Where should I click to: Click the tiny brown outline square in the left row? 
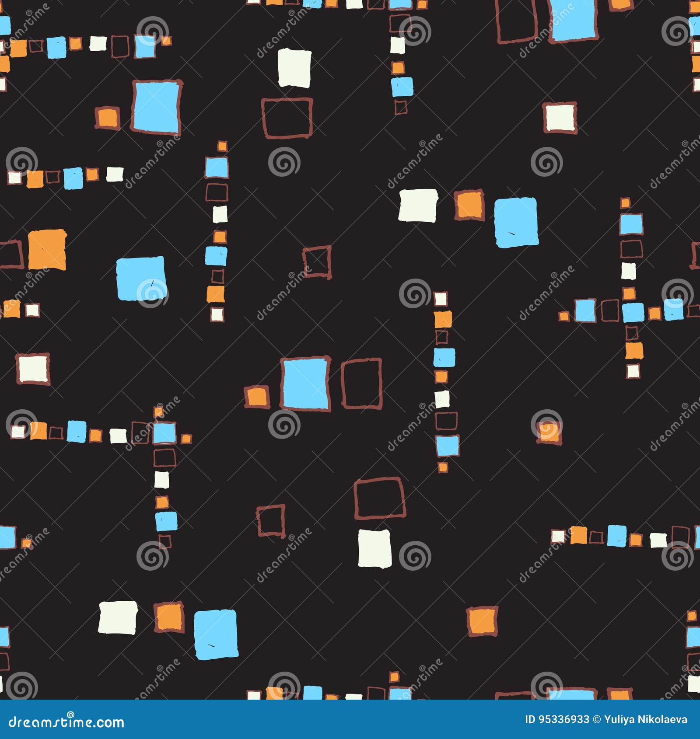pyautogui.click(x=52, y=178)
